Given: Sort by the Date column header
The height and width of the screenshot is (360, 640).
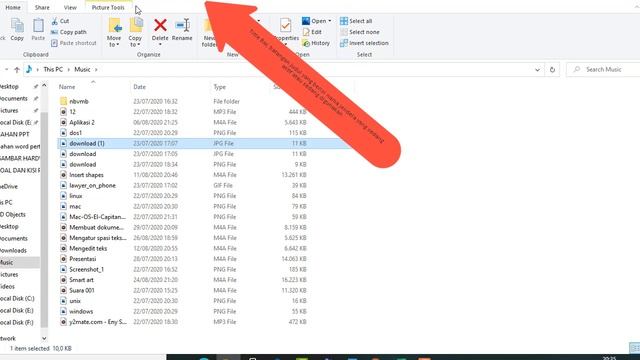Looking at the screenshot, I should tap(139, 87).
